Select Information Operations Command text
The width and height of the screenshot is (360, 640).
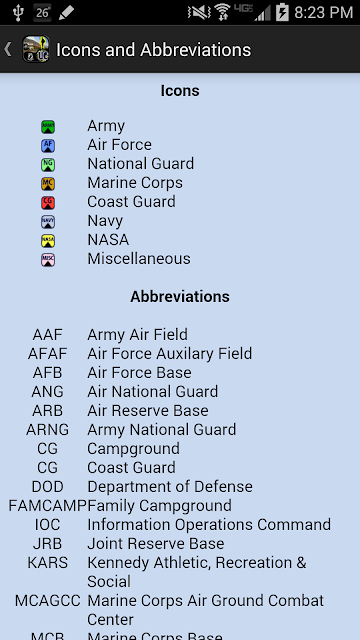(x=209, y=524)
